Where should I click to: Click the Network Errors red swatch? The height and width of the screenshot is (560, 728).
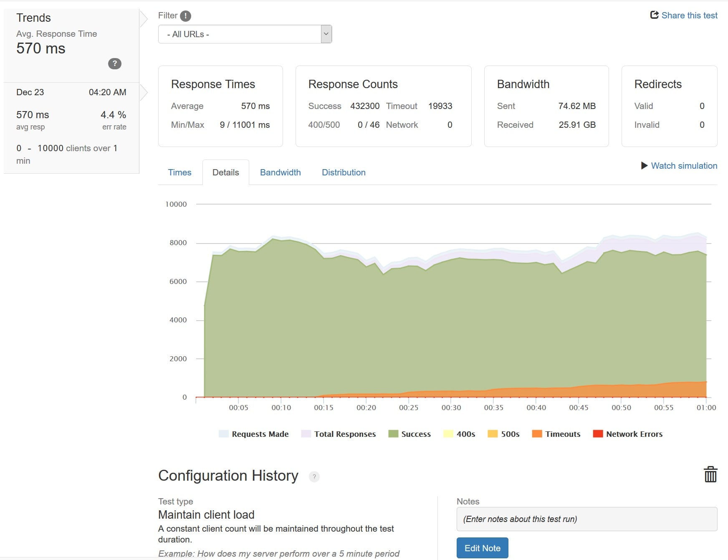[598, 434]
